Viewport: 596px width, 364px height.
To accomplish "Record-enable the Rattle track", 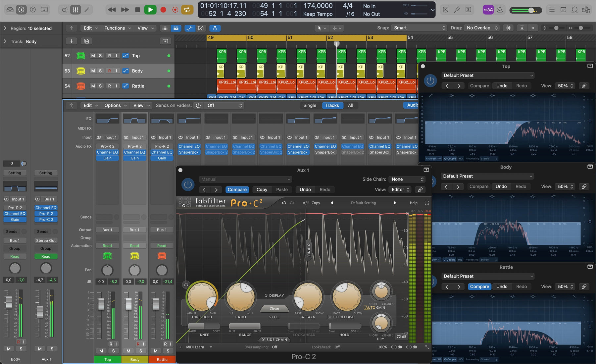I will click(x=109, y=86).
